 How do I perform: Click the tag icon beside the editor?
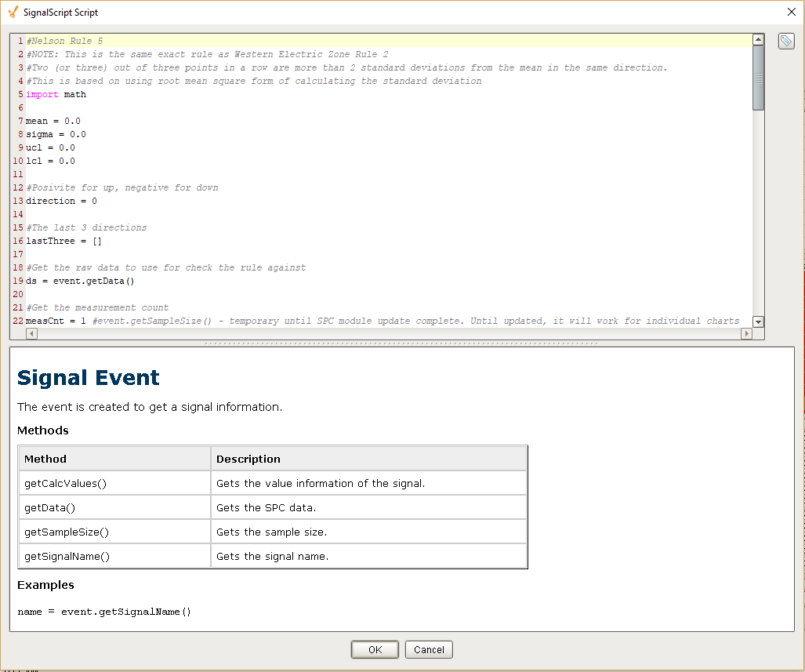click(x=785, y=42)
